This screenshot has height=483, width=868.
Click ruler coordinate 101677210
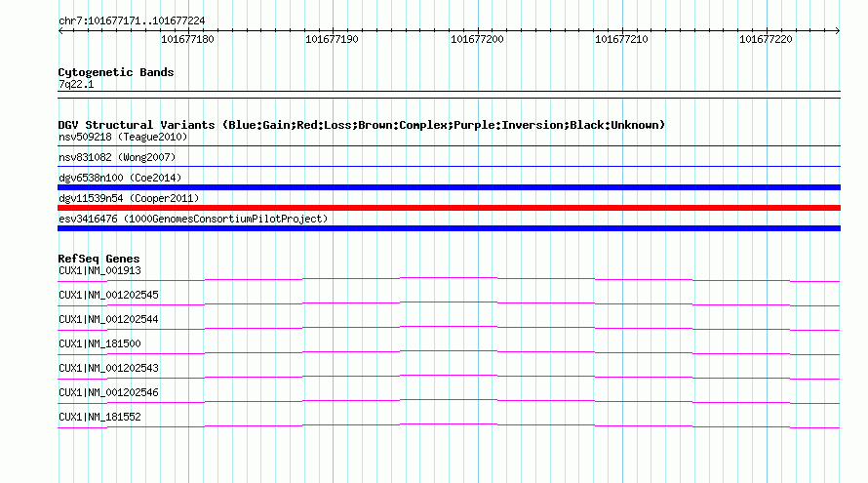(621, 39)
